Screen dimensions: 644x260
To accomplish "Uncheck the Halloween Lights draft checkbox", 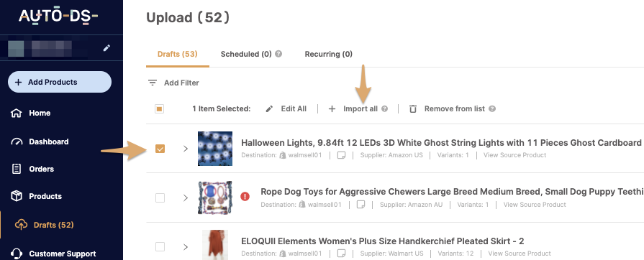I will [160, 149].
